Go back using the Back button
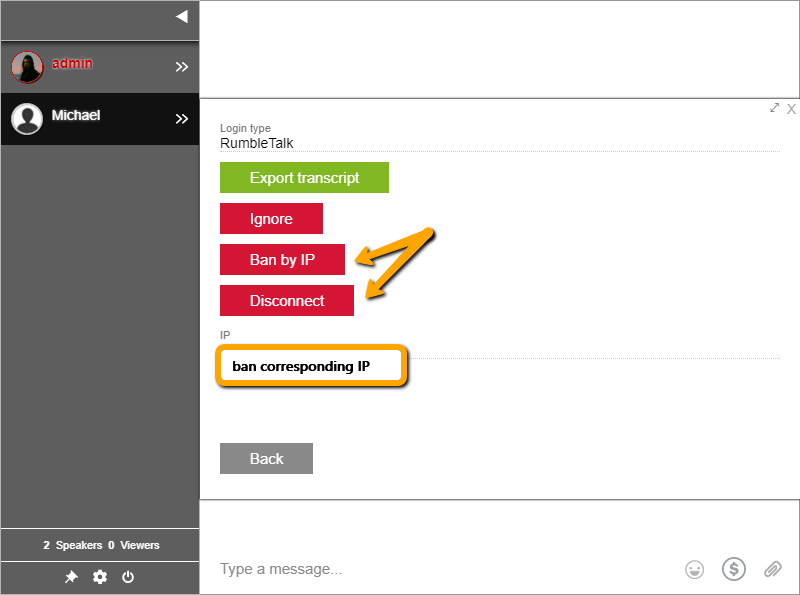Viewport: 800px width, 595px height. [266, 459]
